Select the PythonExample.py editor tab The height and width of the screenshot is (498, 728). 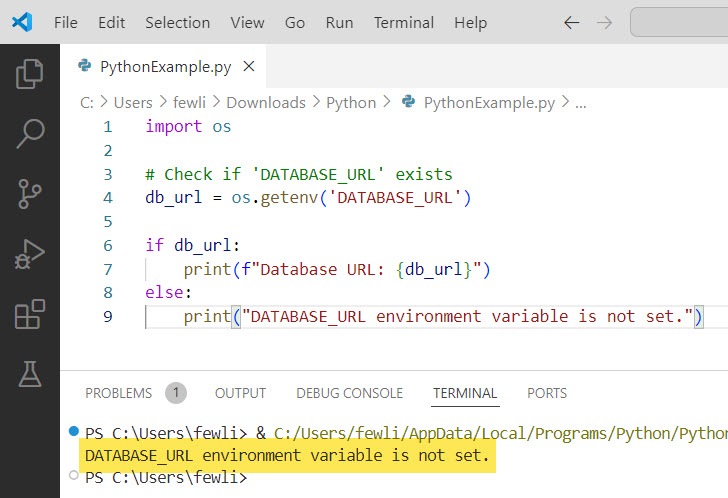tap(163, 66)
